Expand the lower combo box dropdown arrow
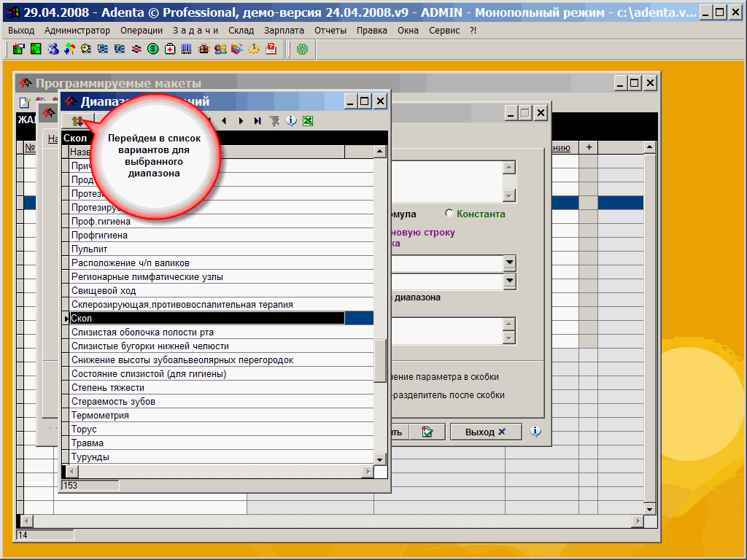 point(509,281)
